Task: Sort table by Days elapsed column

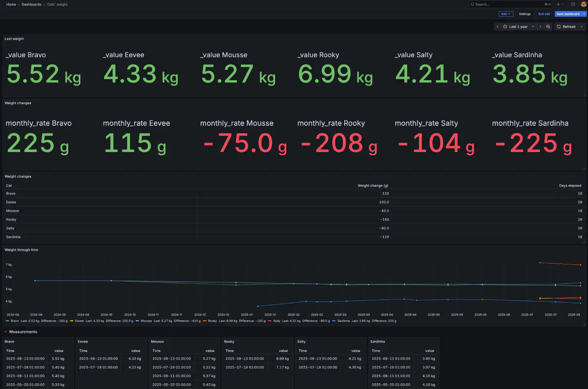Action: tap(570, 186)
